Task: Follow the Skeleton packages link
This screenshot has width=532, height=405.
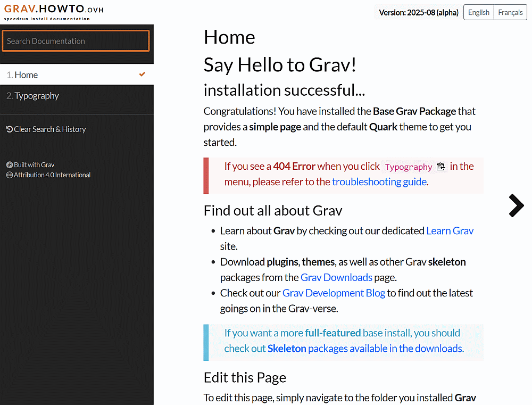Action: [287, 349]
